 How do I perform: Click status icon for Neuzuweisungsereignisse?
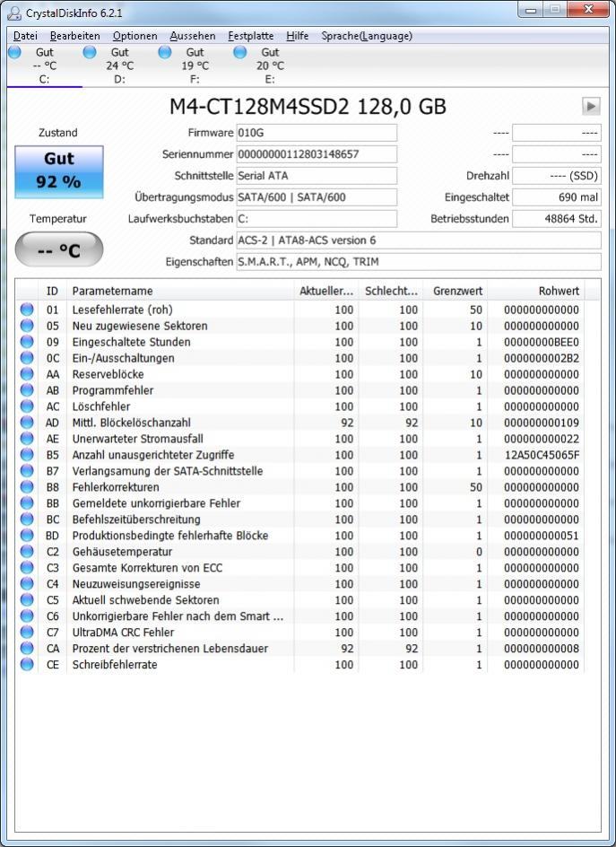pyautogui.click(x=27, y=584)
